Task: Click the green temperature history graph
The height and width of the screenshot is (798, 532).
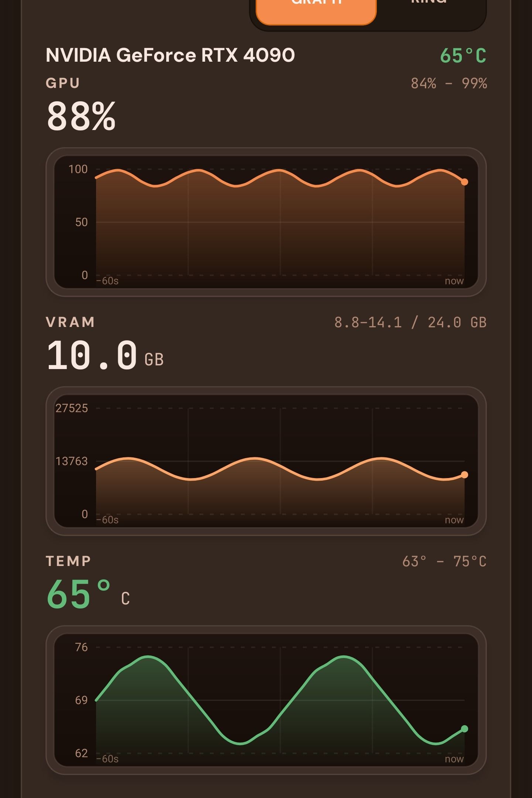Action: click(x=266, y=700)
